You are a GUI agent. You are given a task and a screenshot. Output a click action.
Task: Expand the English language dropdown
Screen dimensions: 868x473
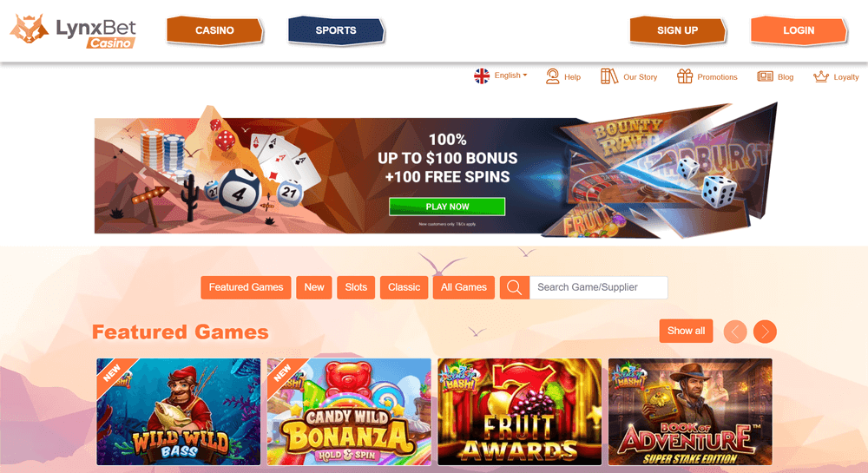coord(510,76)
